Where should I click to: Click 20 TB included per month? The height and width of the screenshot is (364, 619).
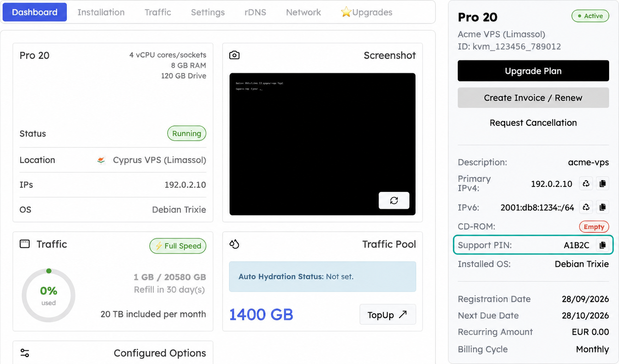coord(153,314)
